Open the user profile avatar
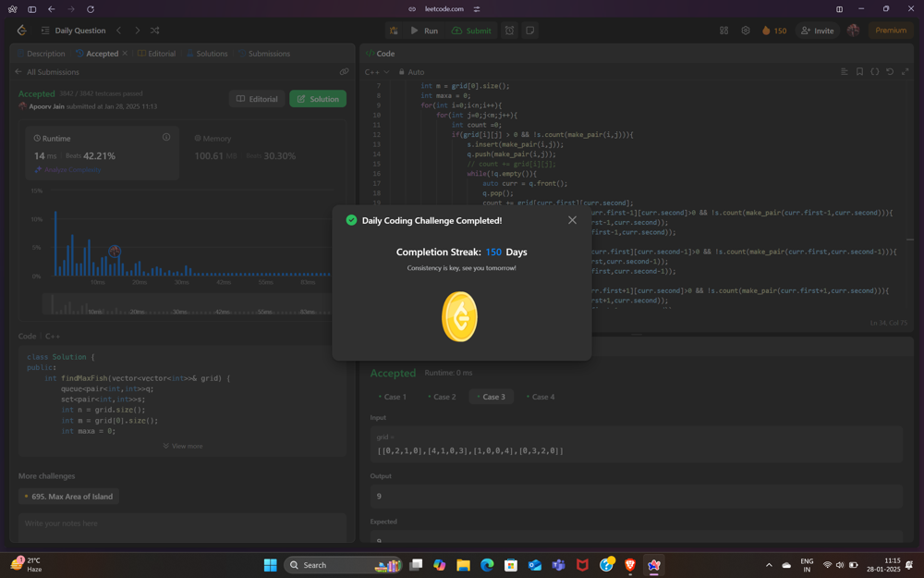The width and height of the screenshot is (924, 578). 853,31
